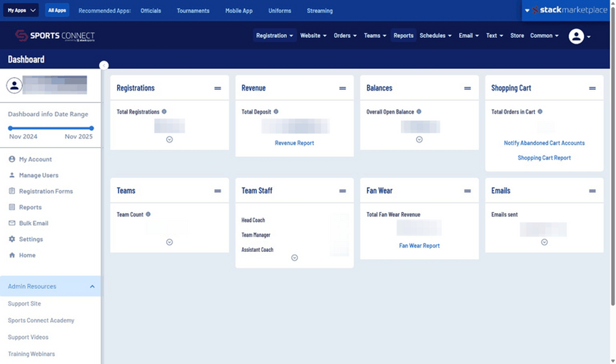Click the Total Registrations info icon
This screenshot has width=616, height=364.
click(164, 112)
